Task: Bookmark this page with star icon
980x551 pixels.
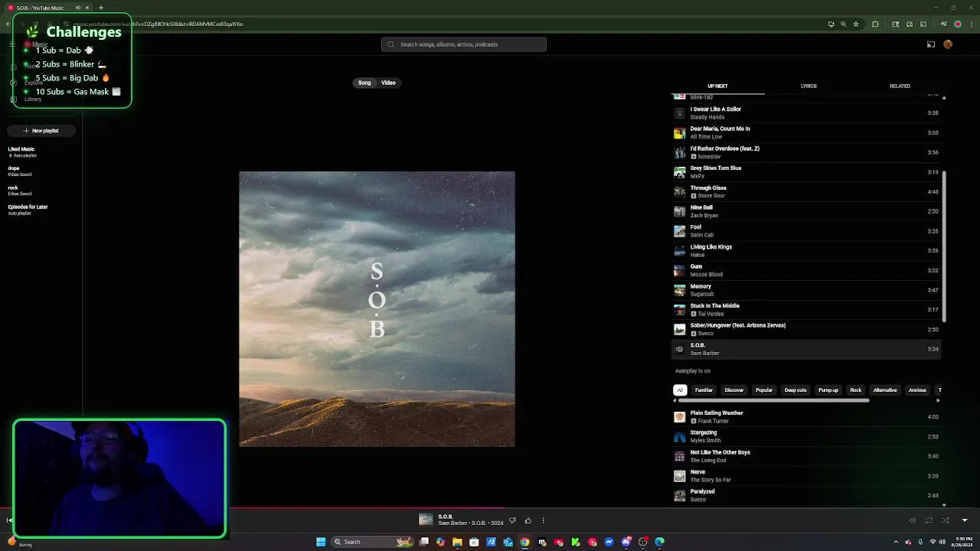Action: pyautogui.click(x=856, y=24)
